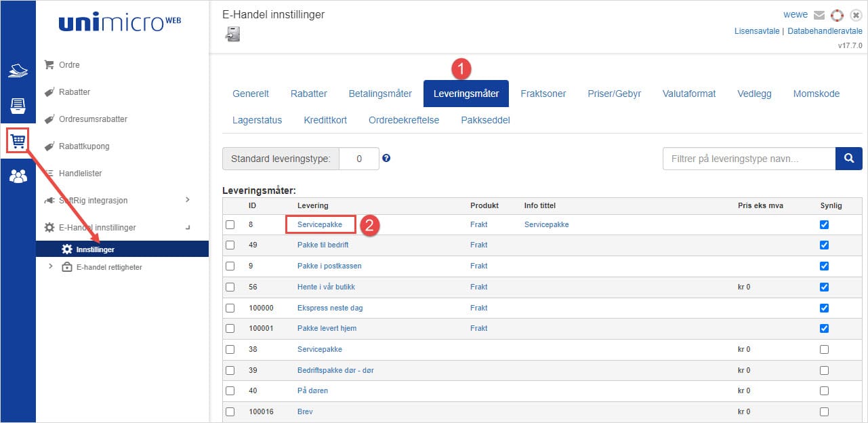868x423 pixels.
Task: Click the lifebuoy help icon
Action: pos(837,14)
